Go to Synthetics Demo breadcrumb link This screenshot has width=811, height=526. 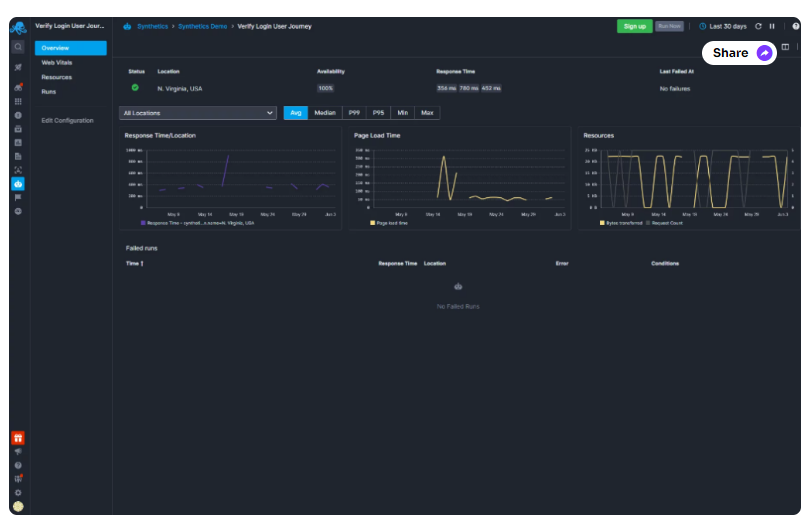click(203, 26)
